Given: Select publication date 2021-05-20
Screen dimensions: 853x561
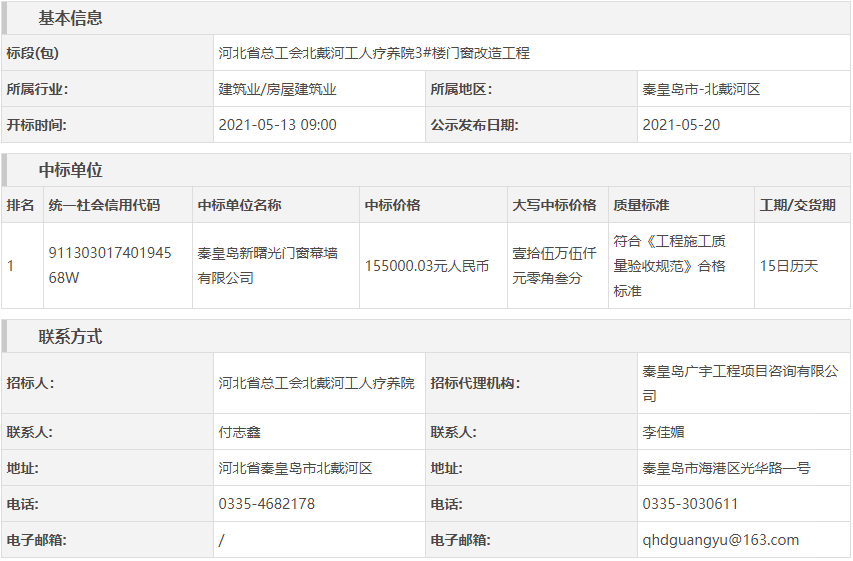Looking at the screenshot, I should click(x=681, y=125).
